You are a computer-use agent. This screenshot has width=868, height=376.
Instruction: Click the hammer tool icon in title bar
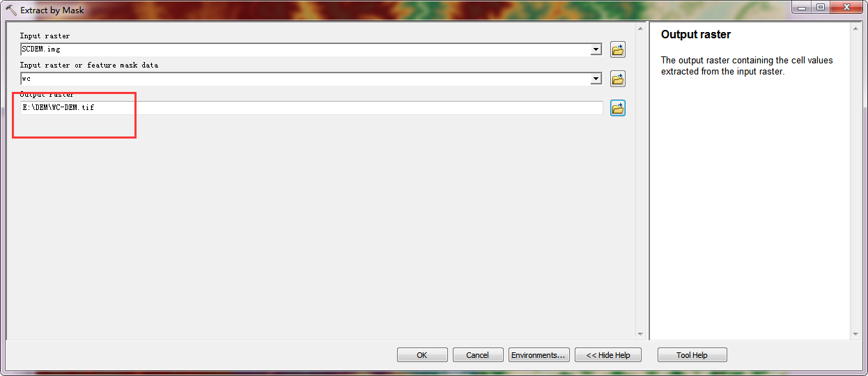coord(11,10)
